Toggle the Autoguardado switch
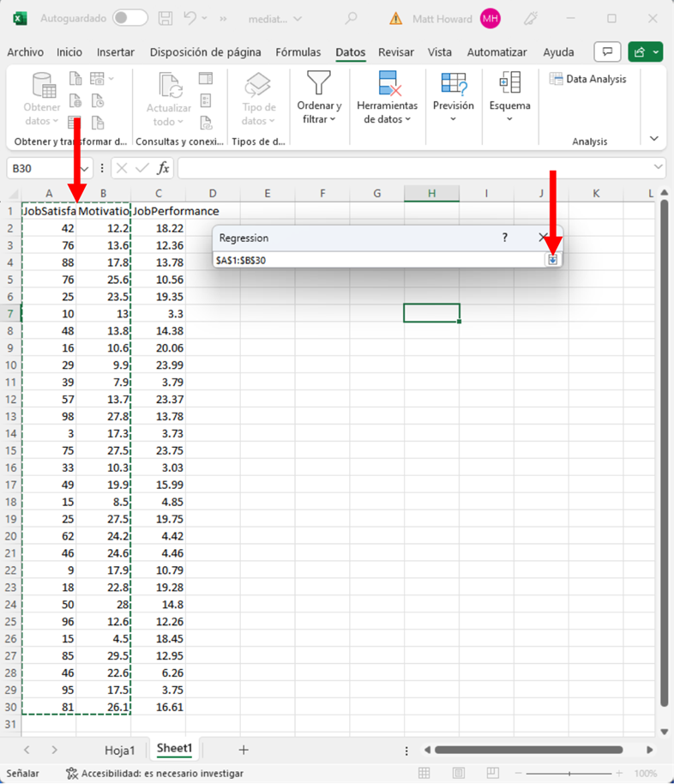 (x=129, y=18)
